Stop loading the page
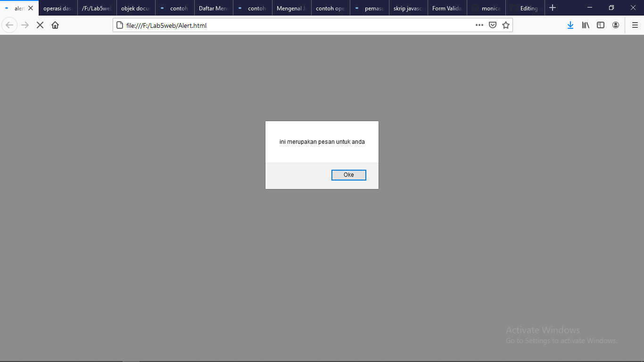This screenshot has height=362, width=644. tap(40, 25)
